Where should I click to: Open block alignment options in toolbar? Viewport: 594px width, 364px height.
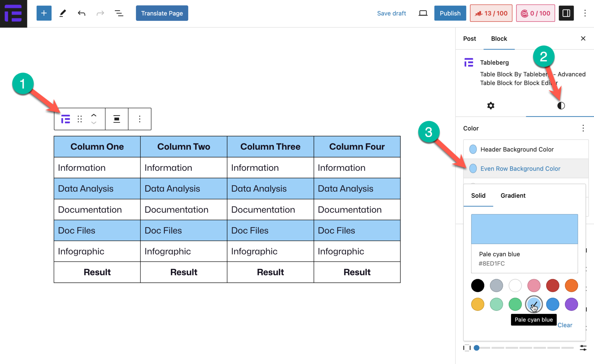tap(117, 119)
